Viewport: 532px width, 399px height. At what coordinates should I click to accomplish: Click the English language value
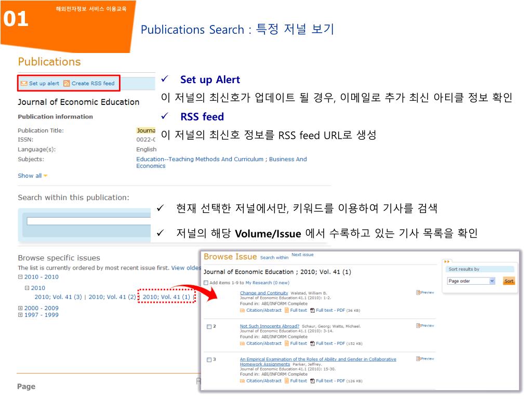click(146, 149)
